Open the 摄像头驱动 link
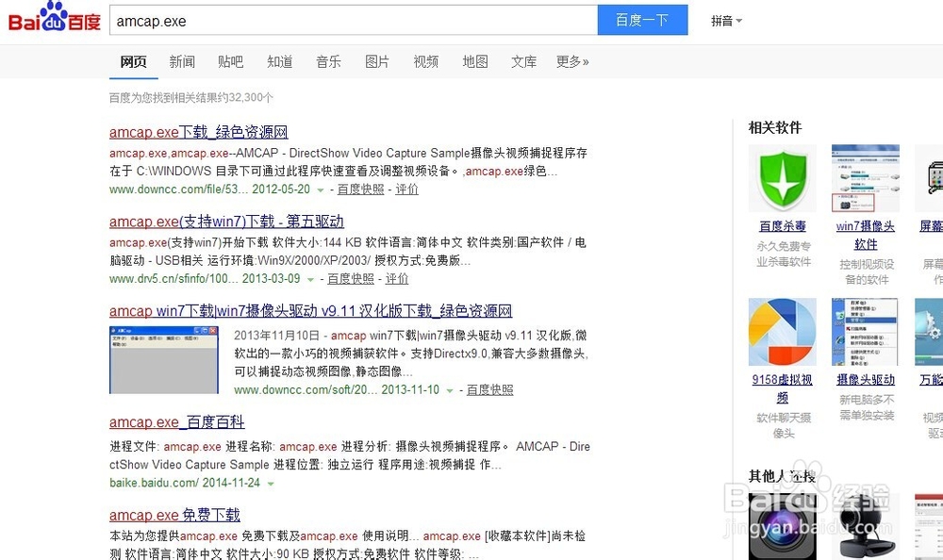Image resolution: width=943 pixels, height=560 pixels. point(866,380)
